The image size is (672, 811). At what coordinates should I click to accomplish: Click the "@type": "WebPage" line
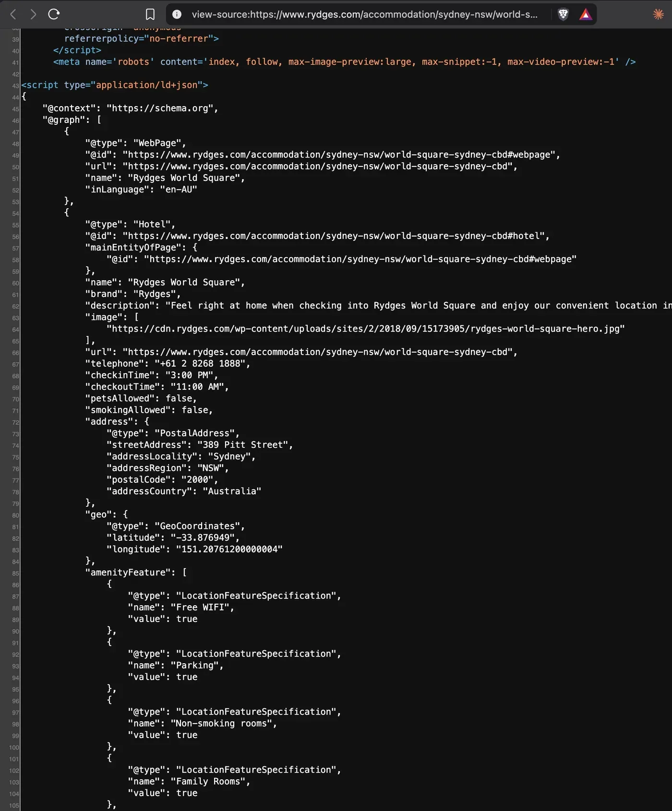136,143
